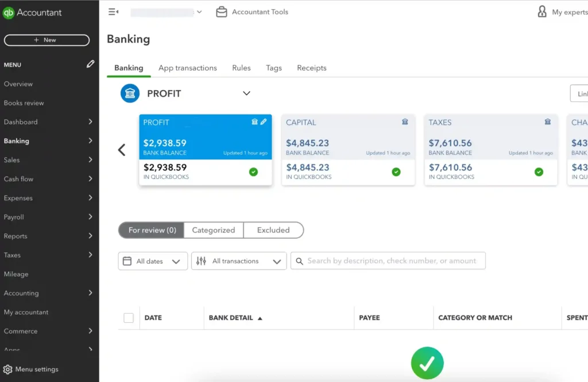Image resolution: width=588 pixels, height=382 pixels.
Task: Collapse the sidebar with the hamburger icon
Action: click(113, 12)
